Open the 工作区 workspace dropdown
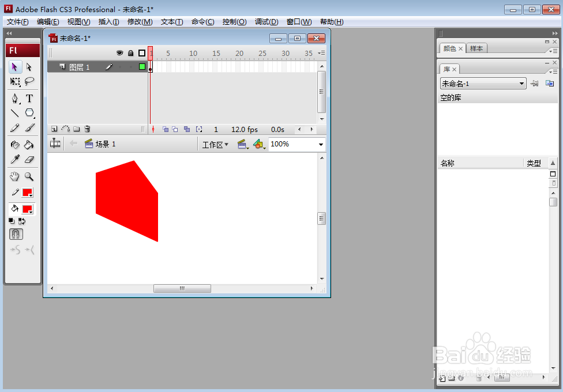 pyautogui.click(x=215, y=145)
